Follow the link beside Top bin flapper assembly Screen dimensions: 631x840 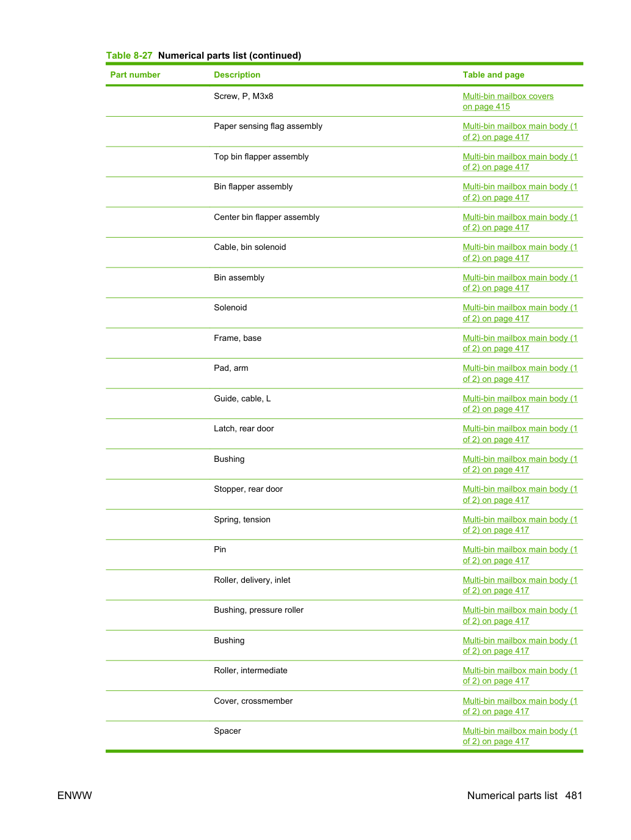click(x=520, y=162)
